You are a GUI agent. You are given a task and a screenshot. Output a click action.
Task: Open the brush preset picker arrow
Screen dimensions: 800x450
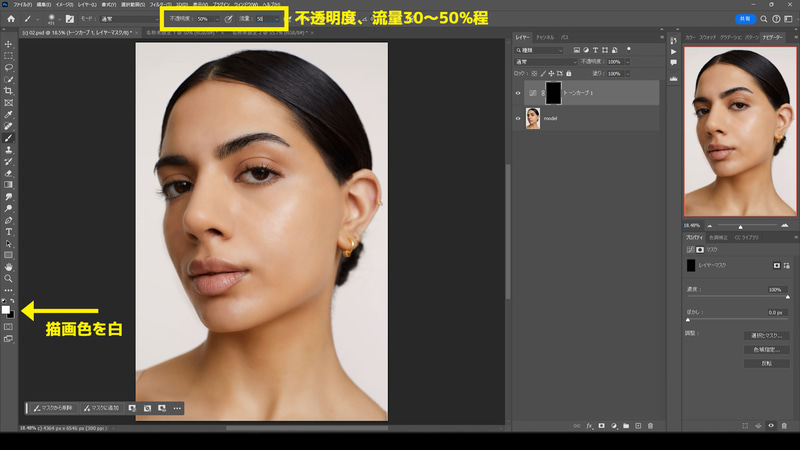coord(59,19)
